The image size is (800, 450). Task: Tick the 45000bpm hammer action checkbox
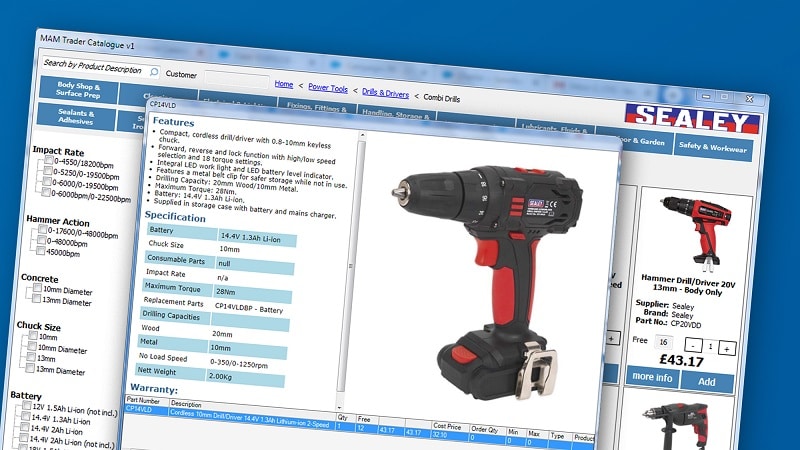(40, 250)
